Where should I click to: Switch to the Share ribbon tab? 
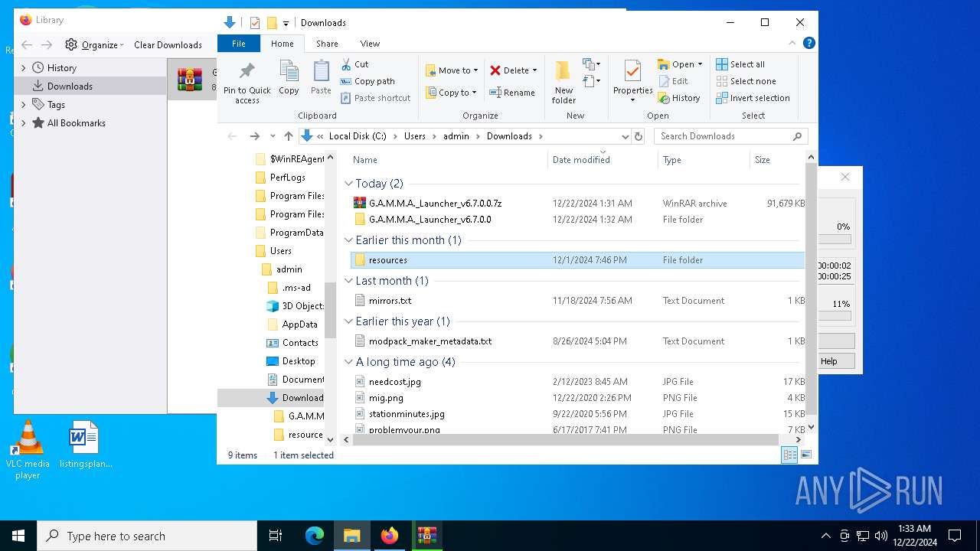tap(327, 44)
